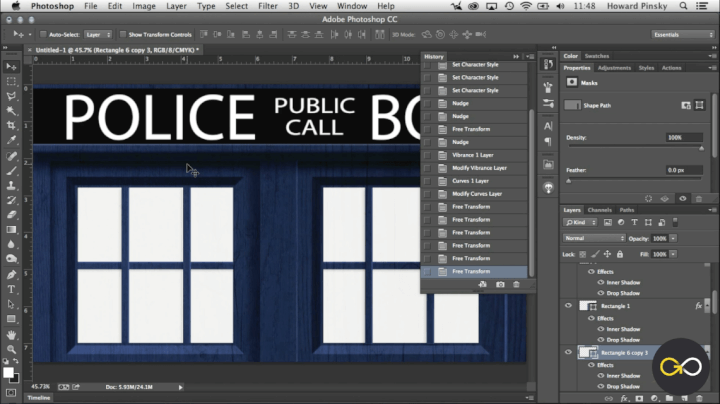
Task: Open the Essentials workspace dropdown
Action: coord(680,34)
